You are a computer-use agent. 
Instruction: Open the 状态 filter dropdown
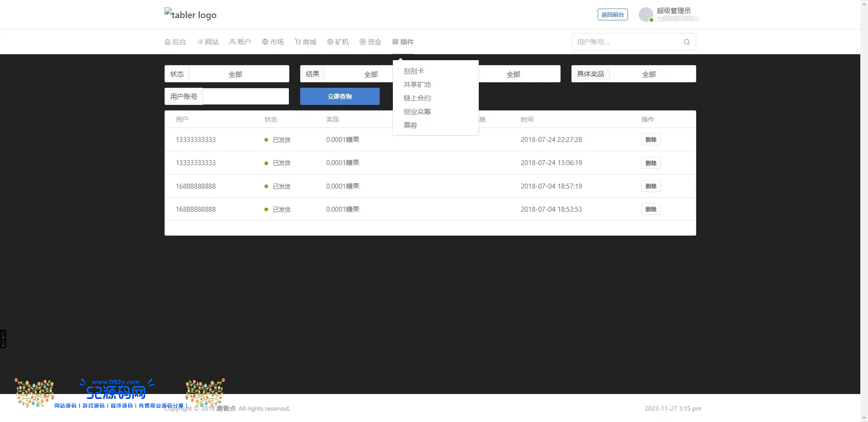[x=239, y=74]
